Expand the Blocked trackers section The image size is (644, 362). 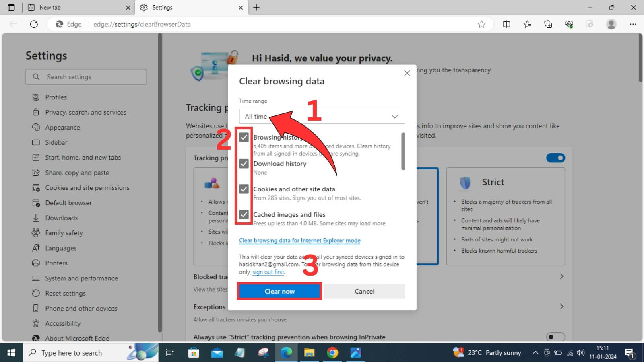point(562,276)
